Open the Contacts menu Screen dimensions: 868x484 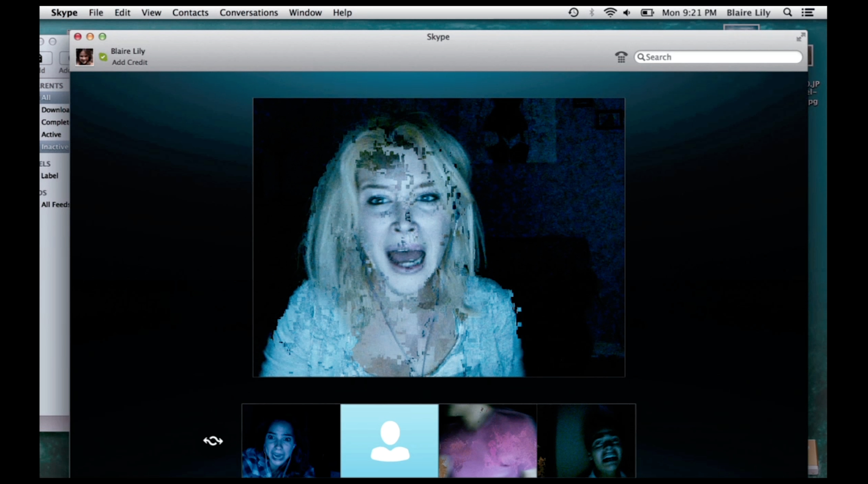click(190, 13)
